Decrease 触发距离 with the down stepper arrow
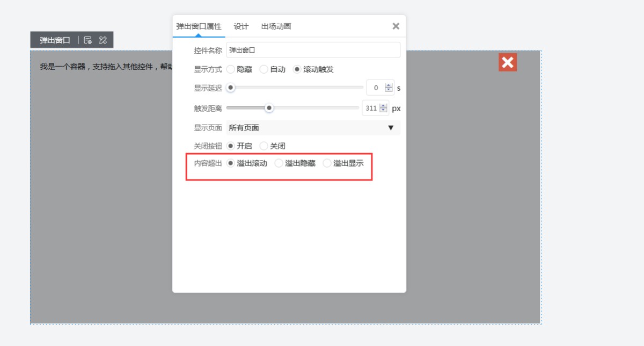This screenshot has height=346, width=644. [x=383, y=111]
